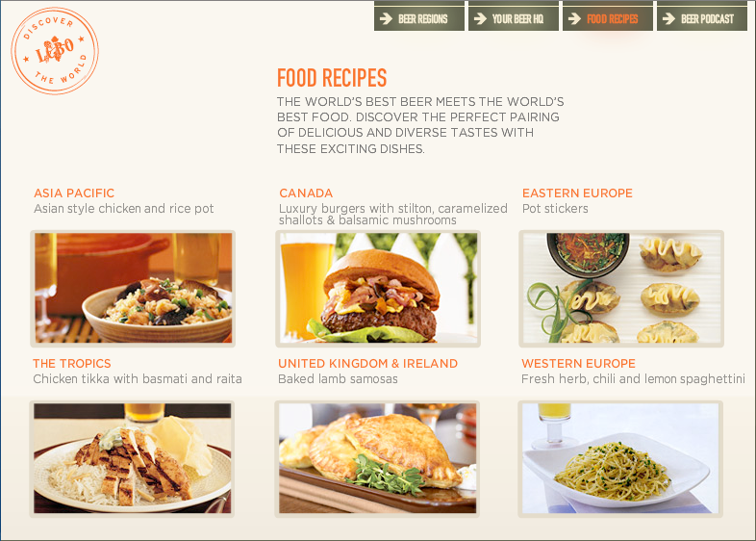This screenshot has height=541, width=756.
Task: Choose United Kingdom & Ireland heading
Action: 367,364
